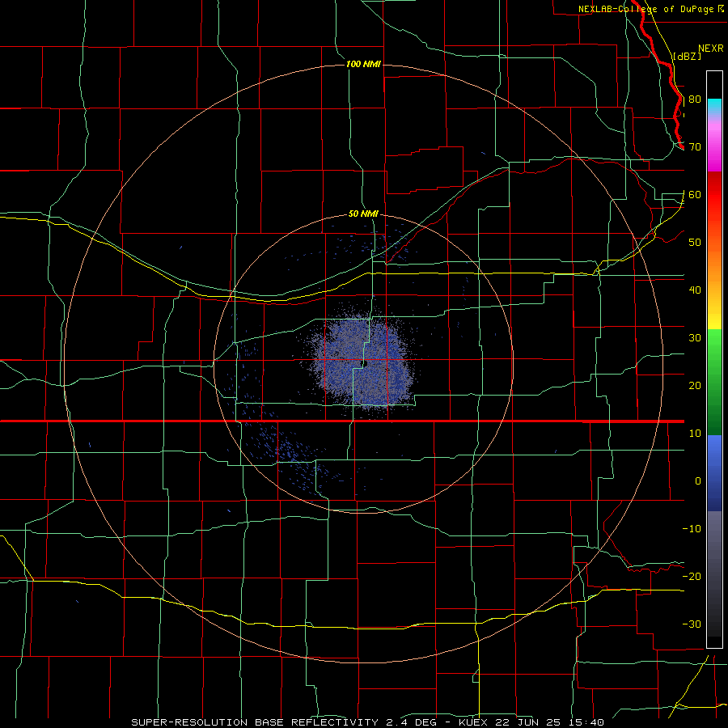Click the -20 dBZ scale value

(x=692, y=577)
